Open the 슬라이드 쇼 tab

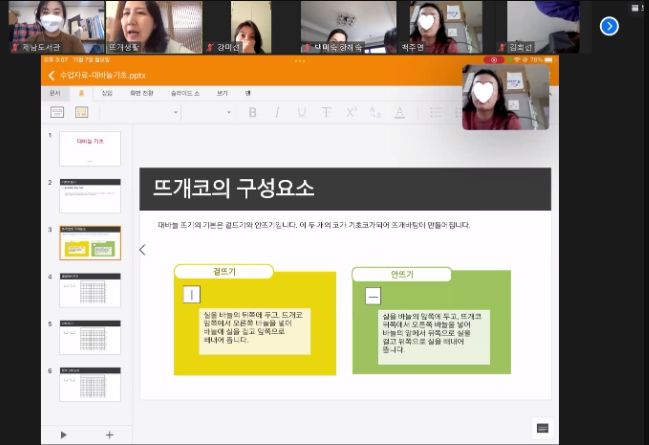point(183,93)
